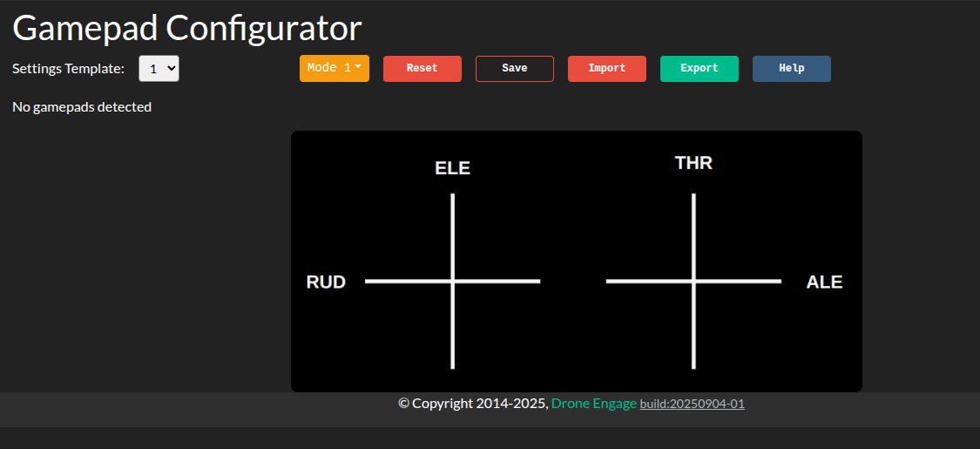Click the ELE axis label
The height and width of the screenshot is (449, 980).
tap(452, 168)
